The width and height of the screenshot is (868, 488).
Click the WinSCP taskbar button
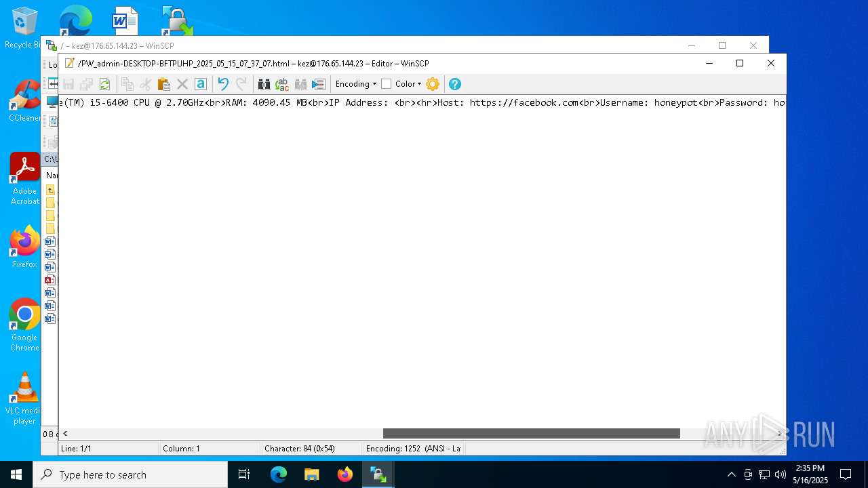click(x=378, y=474)
